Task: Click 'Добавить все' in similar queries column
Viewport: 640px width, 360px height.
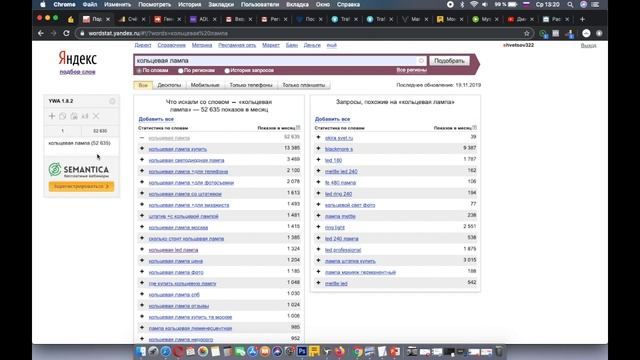Action: pos(332,119)
